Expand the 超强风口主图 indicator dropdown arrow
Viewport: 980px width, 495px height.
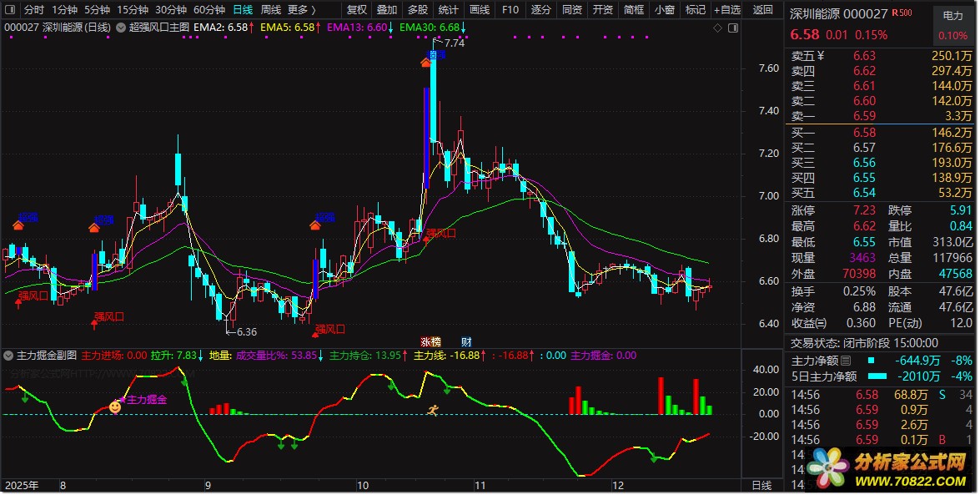click(x=121, y=28)
